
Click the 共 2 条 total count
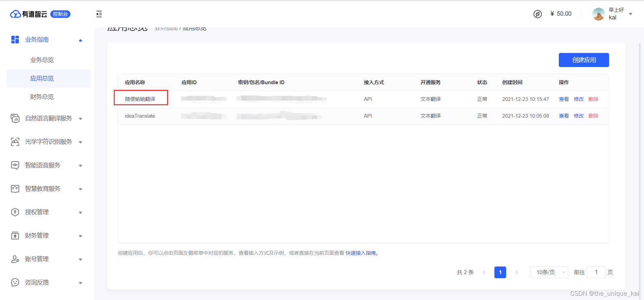(x=465, y=272)
